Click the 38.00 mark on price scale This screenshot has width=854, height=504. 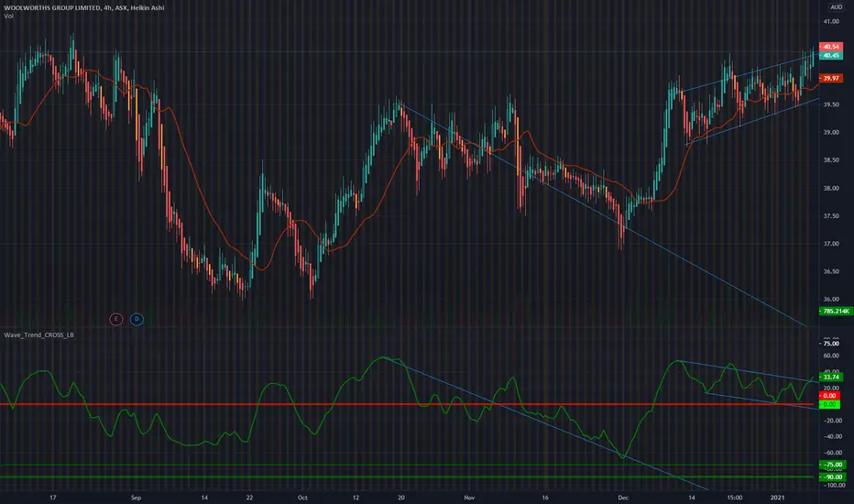[x=831, y=188]
